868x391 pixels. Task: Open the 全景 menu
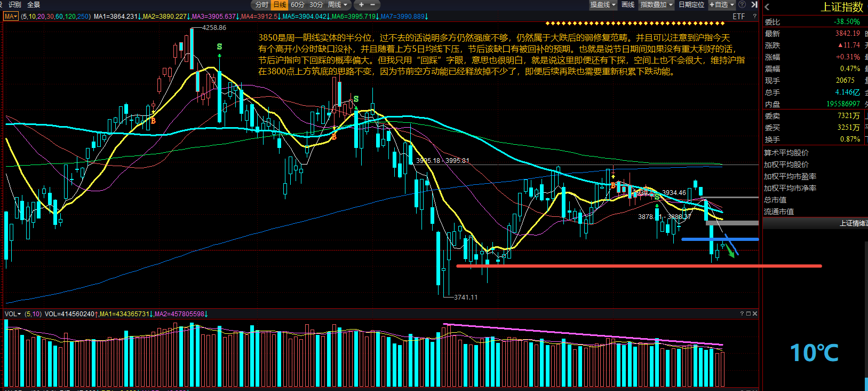(x=34, y=4)
